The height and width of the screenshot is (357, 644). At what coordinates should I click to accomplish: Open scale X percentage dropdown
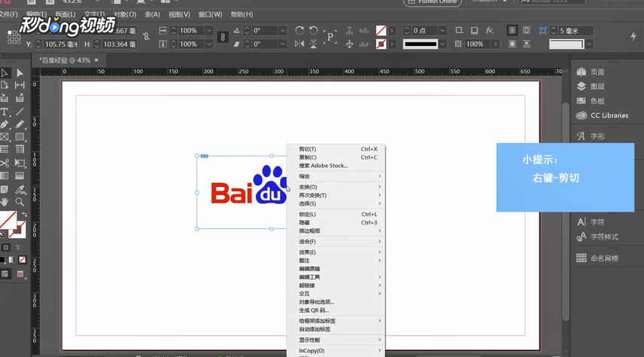click(209, 30)
